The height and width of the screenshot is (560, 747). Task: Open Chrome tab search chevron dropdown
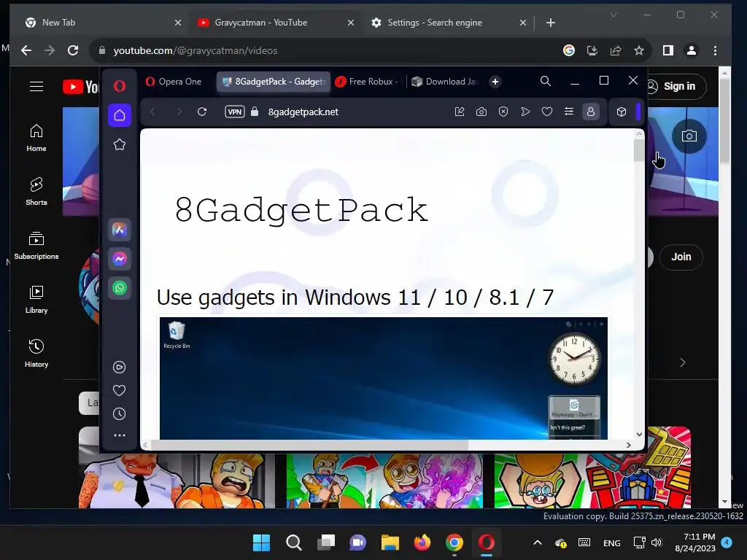[614, 15]
